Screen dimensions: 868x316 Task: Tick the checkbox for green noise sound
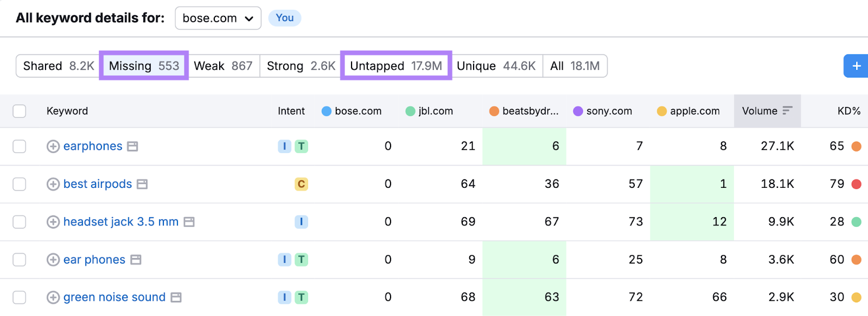[20, 298]
